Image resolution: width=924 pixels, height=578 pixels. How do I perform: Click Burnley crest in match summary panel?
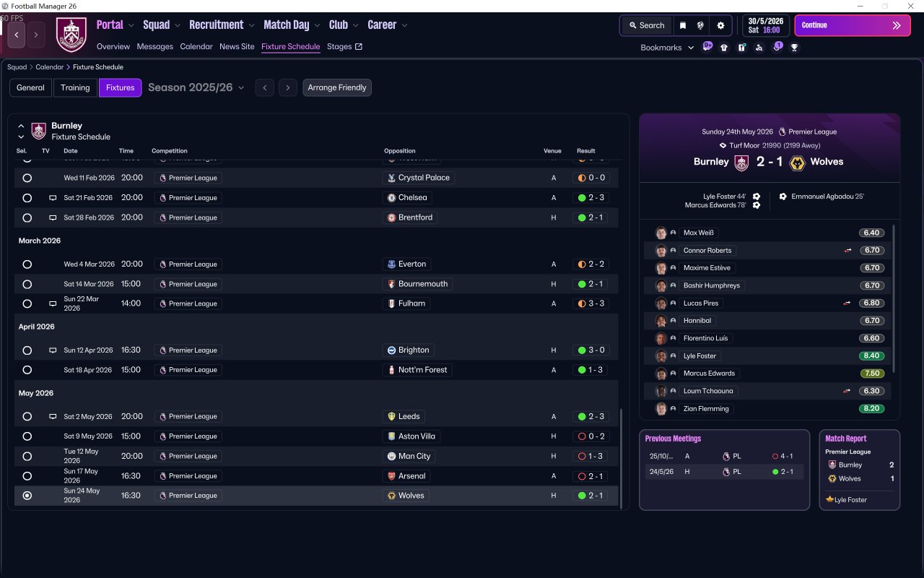tap(741, 162)
